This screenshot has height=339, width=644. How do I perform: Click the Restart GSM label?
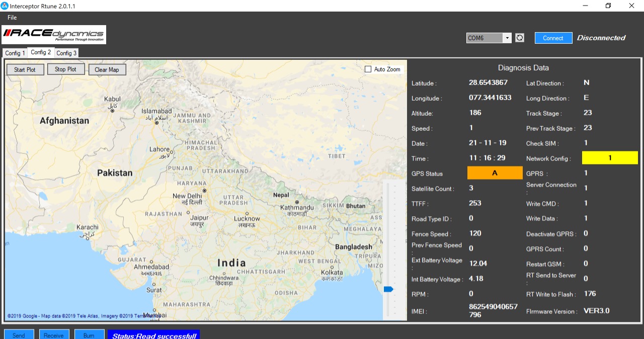click(545, 264)
